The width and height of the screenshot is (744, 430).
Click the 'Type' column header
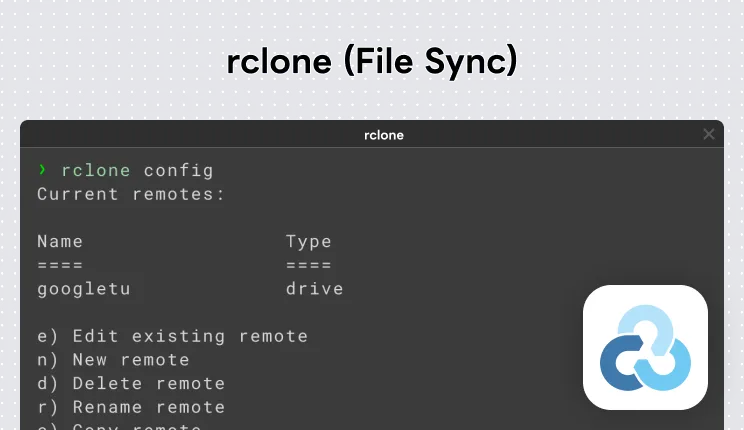pos(308,242)
